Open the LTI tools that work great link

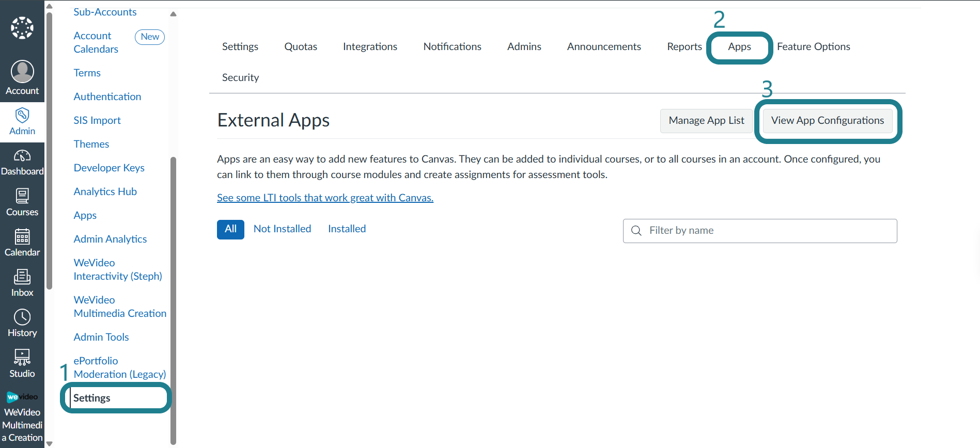325,198
